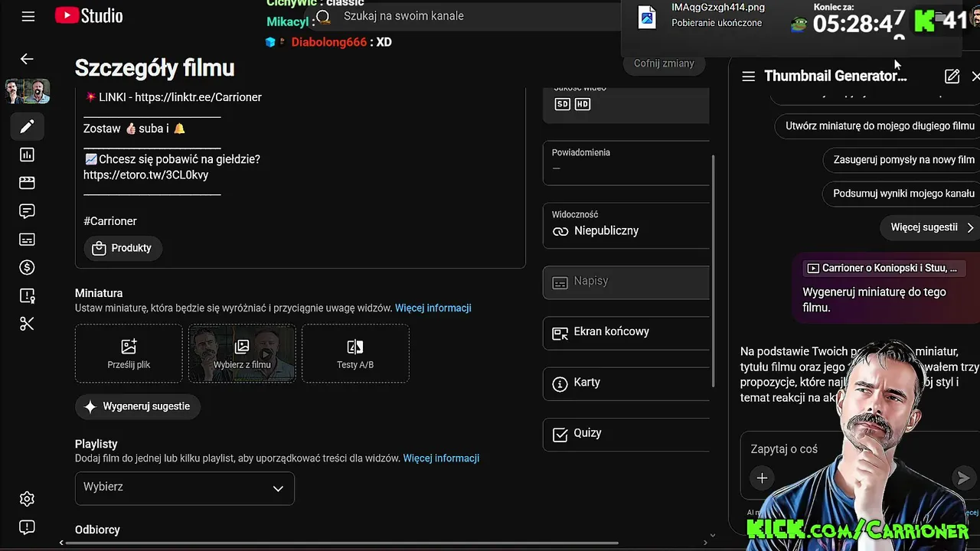Screen dimensions: 980x551
Task: Open the Thumbnail Generator panel menu icon
Action: click(749, 76)
